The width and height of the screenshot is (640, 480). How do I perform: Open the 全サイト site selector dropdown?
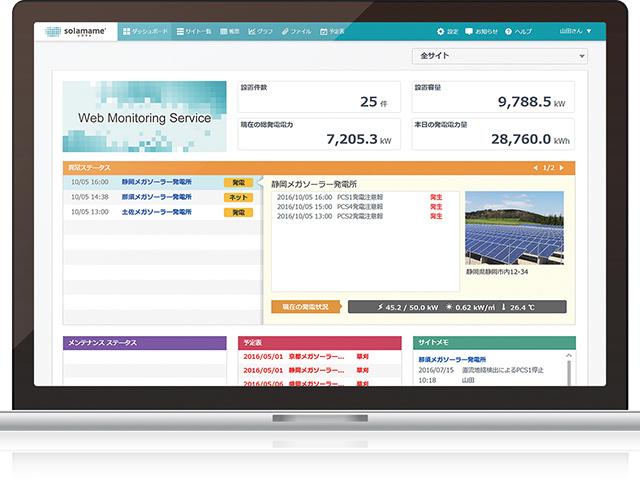tap(500, 56)
